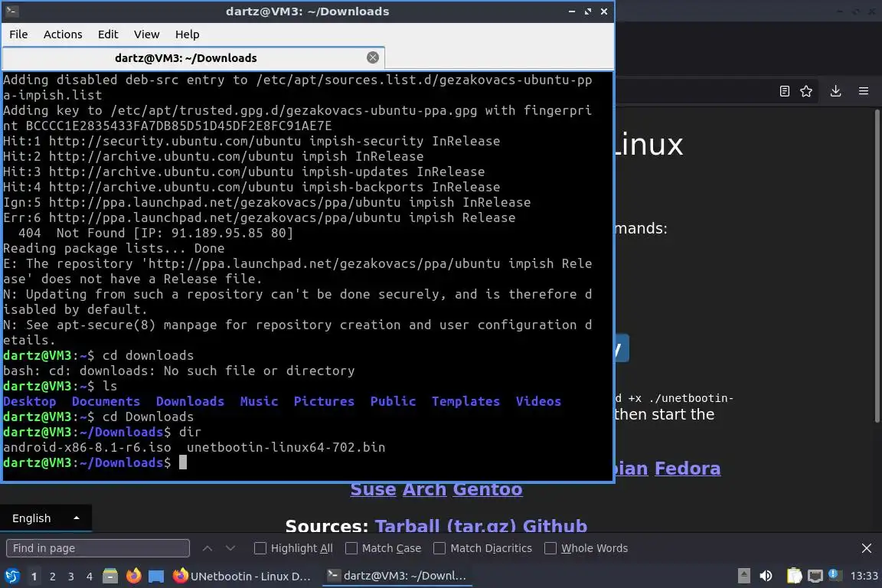The height and width of the screenshot is (588, 882).
Task: Click the 13:33 clock in the taskbar
Action: (x=864, y=576)
